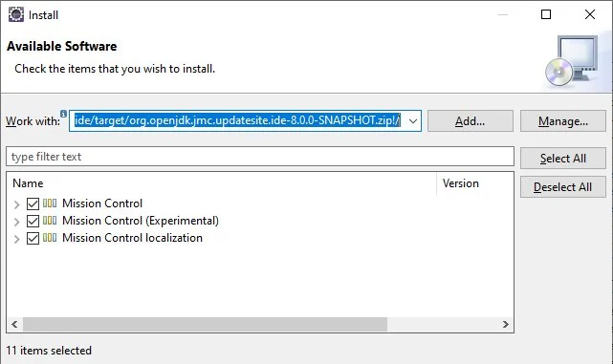Open the Work with dropdown arrow
The width and height of the screenshot is (613, 364).
coord(413,121)
